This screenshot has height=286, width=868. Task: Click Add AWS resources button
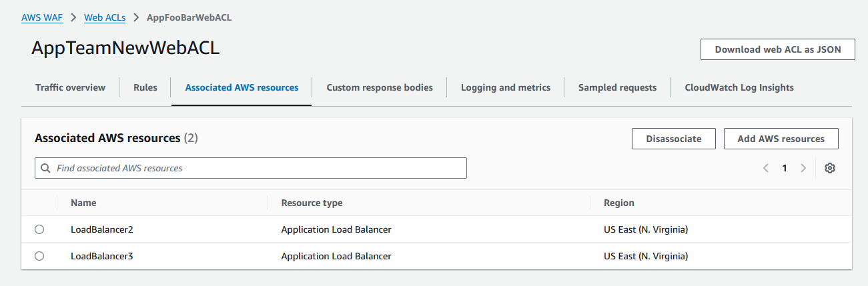(x=781, y=139)
